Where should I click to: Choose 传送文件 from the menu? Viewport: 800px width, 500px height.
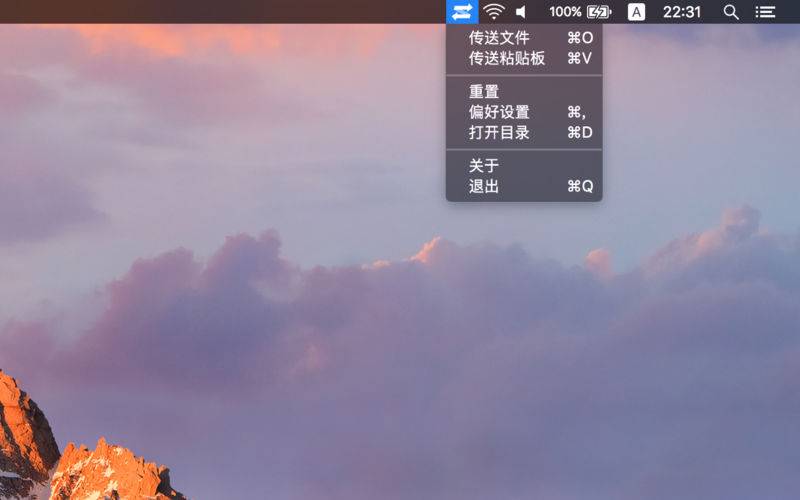coord(524,38)
